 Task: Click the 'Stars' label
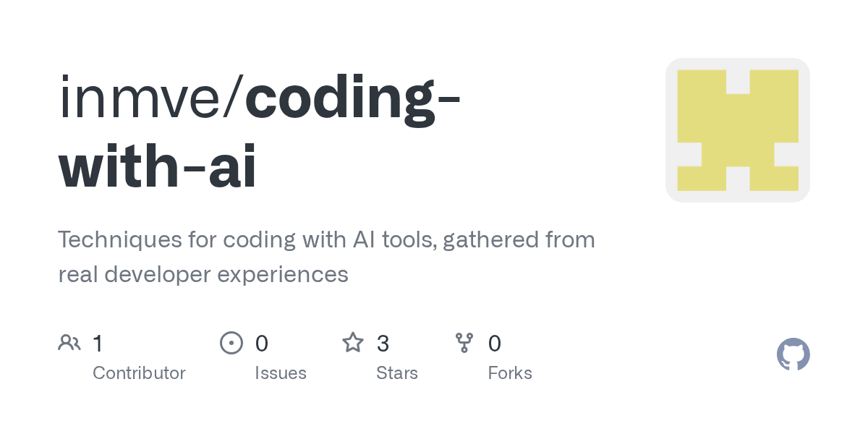pyautogui.click(x=397, y=373)
